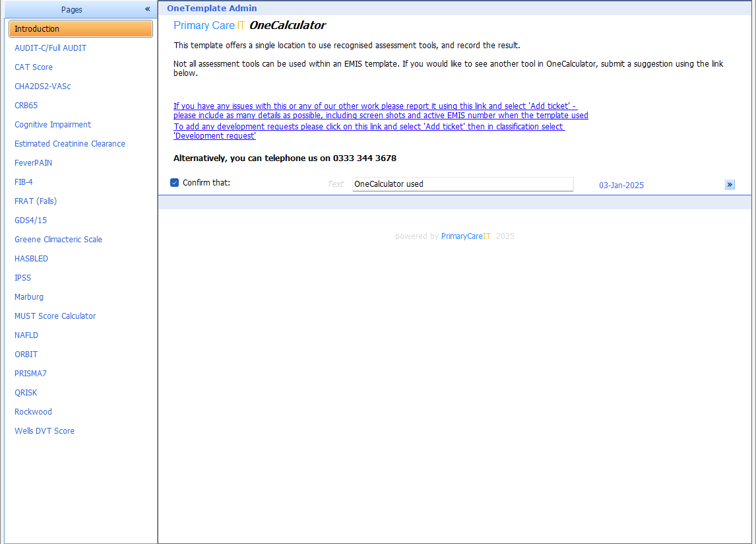Untick the 'Confirm that:' checkbox
The height and width of the screenshot is (544, 756).
pyautogui.click(x=175, y=183)
